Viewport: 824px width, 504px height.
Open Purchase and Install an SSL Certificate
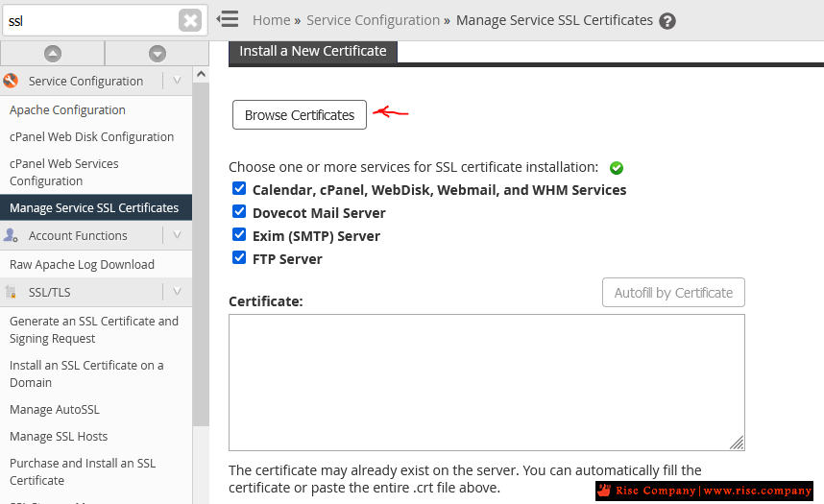pyautogui.click(x=83, y=471)
